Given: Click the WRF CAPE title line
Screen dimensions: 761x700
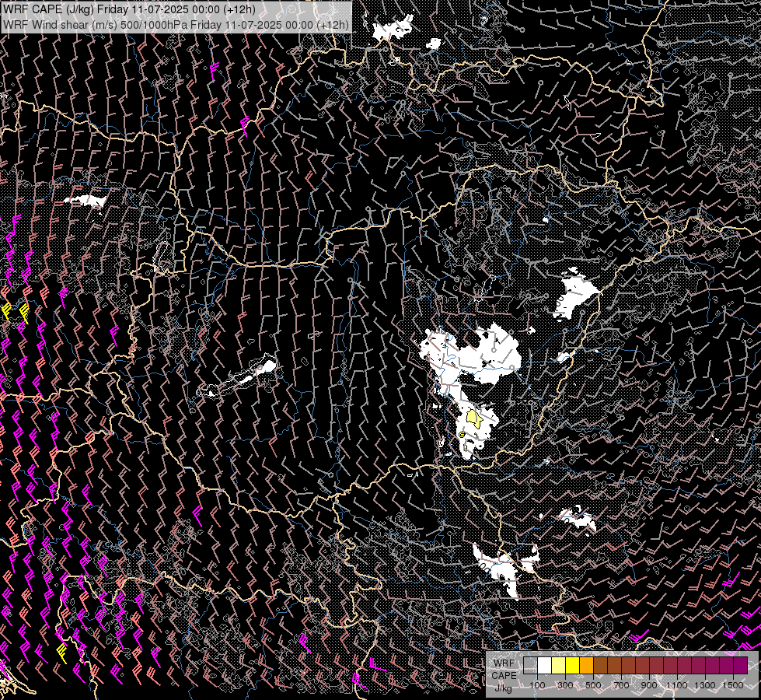Looking at the screenshot, I should tap(129, 9).
